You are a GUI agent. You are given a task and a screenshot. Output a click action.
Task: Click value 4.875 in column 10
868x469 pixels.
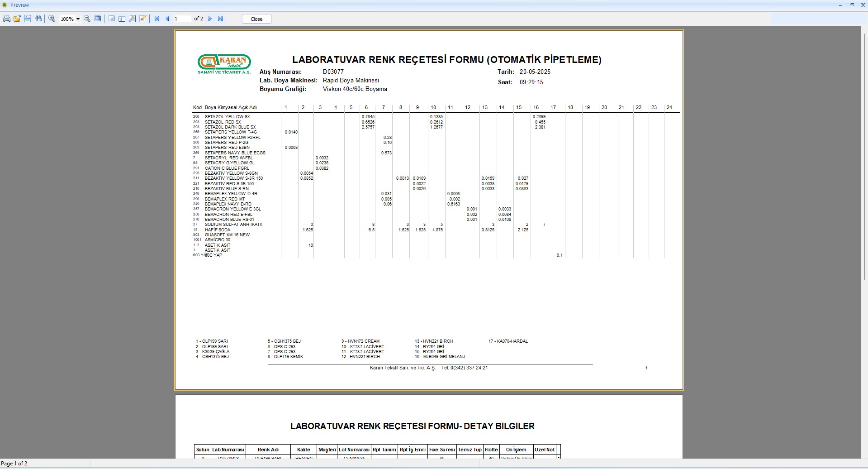[438, 230]
